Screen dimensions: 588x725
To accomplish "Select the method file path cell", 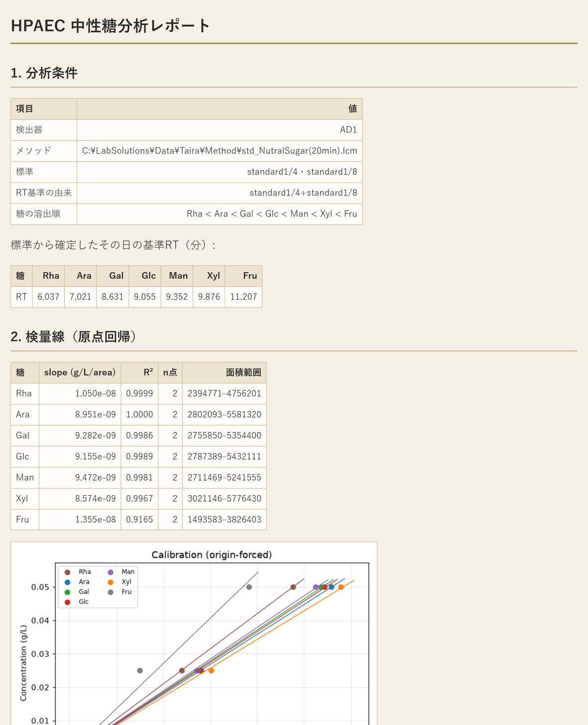I will (220, 151).
